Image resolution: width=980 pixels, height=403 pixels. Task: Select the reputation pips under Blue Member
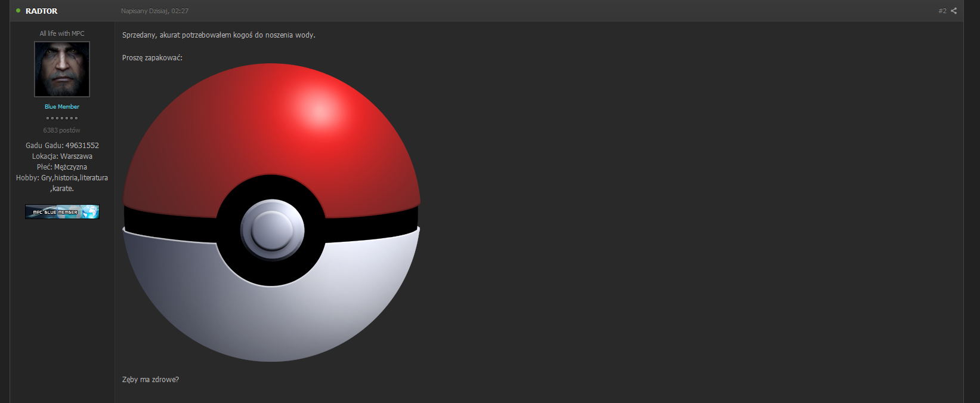62,118
